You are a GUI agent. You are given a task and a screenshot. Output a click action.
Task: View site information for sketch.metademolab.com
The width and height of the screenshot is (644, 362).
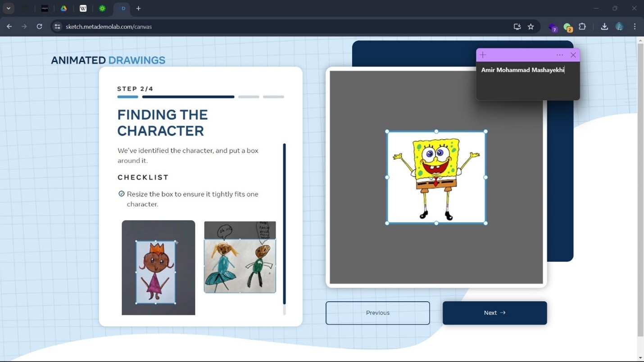(57, 27)
